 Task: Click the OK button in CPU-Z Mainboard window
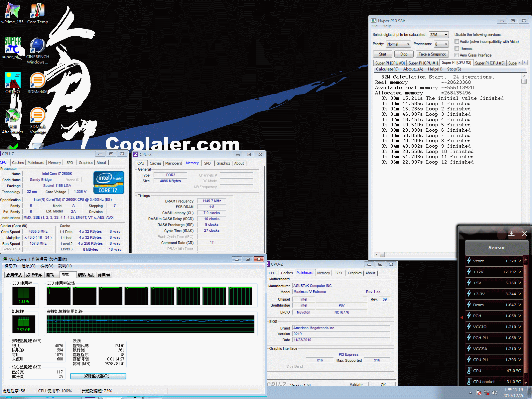[383, 384]
